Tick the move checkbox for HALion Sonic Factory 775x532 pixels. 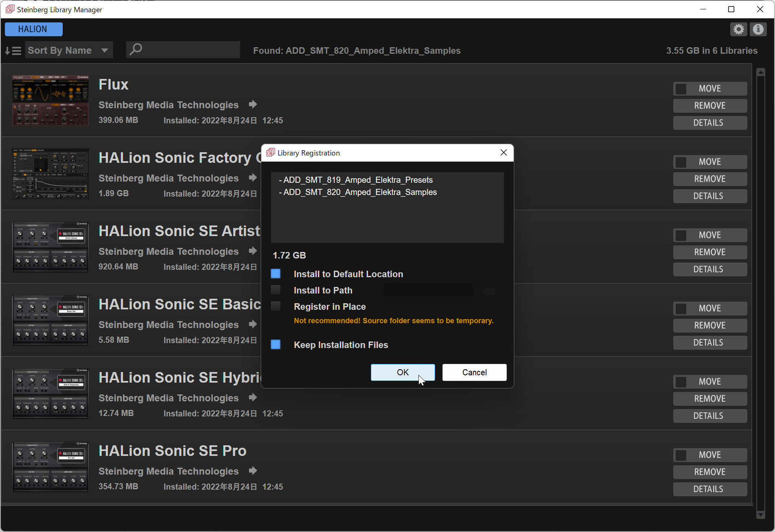pos(681,162)
